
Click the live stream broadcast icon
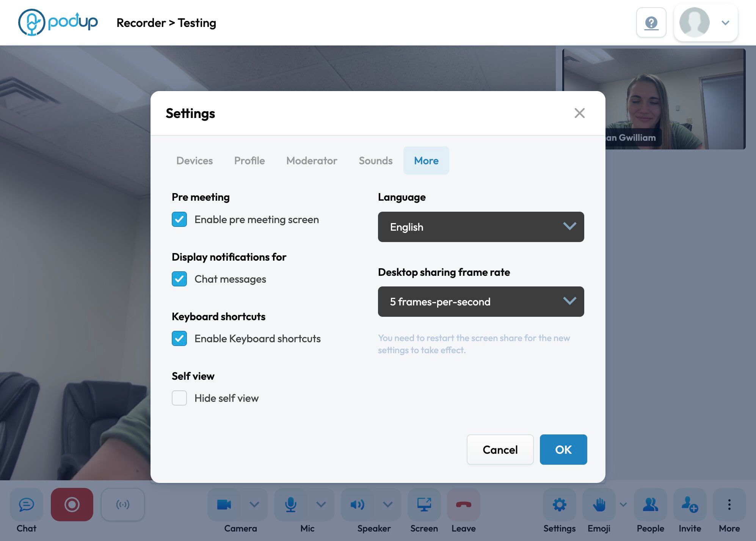122,504
